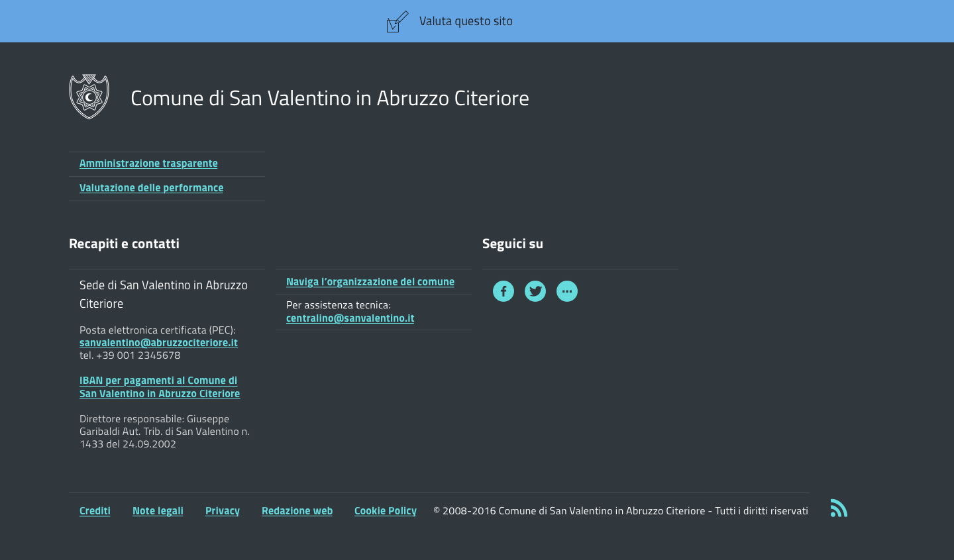Open the Redazione web footer link
Image resolution: width=954 pixels, height=560 pixels.
[x=297, y=511]
